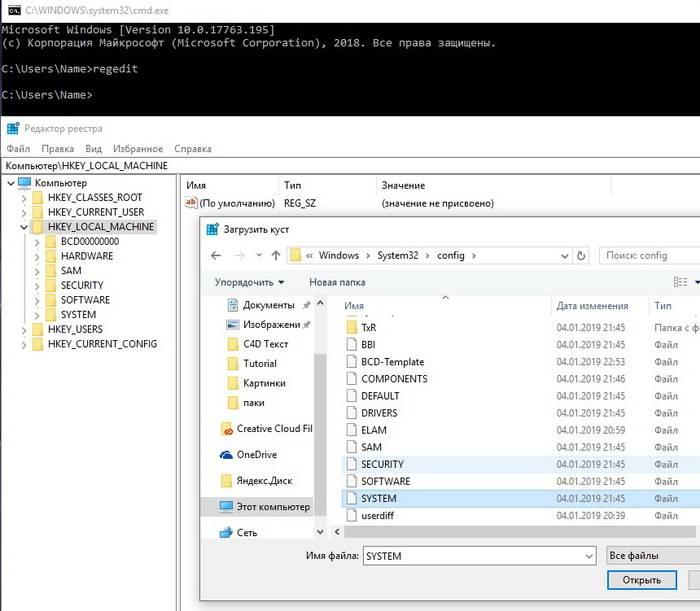Select the DEFAULT file
The image size is (700, 611).
pyautogui.click(x=380, y=396)
